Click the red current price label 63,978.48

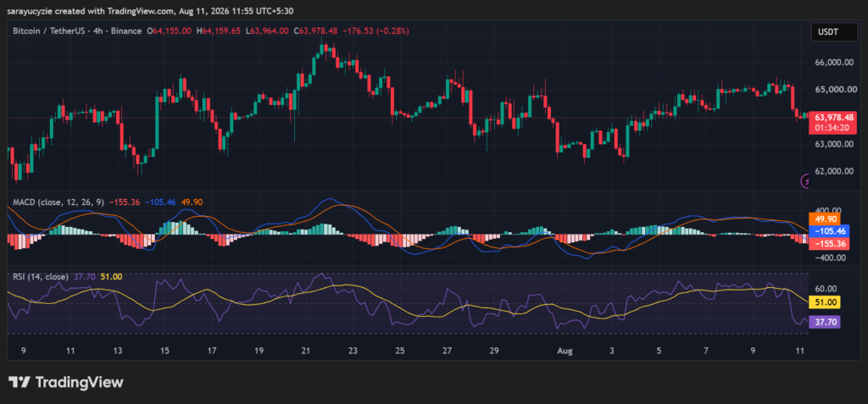tap(833, 118)
